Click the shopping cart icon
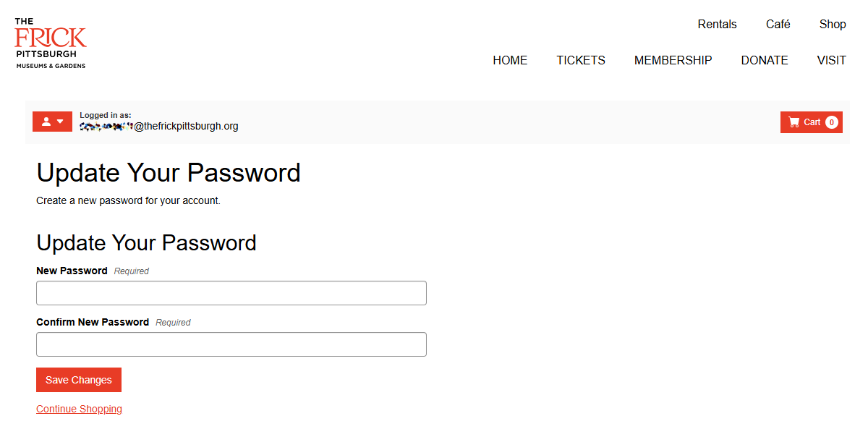This screenshot has height=437, width=868. (x=794, y=122)
